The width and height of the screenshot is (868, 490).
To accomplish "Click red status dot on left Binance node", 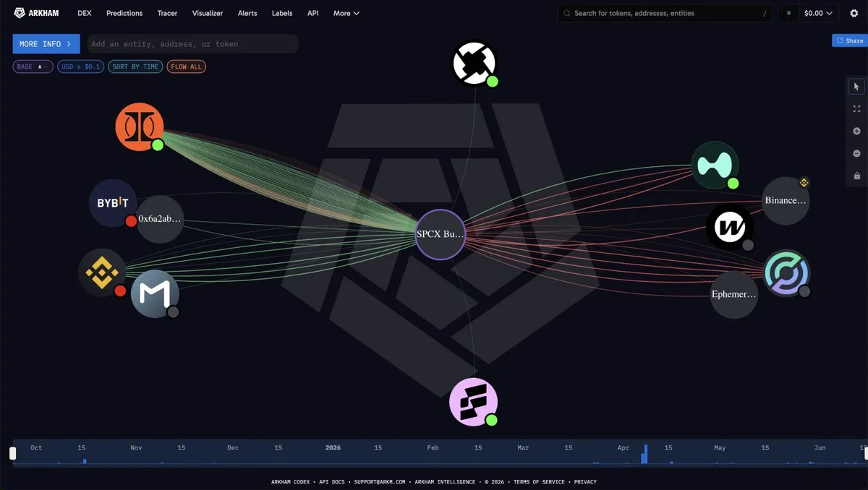I will click(120, 291).
